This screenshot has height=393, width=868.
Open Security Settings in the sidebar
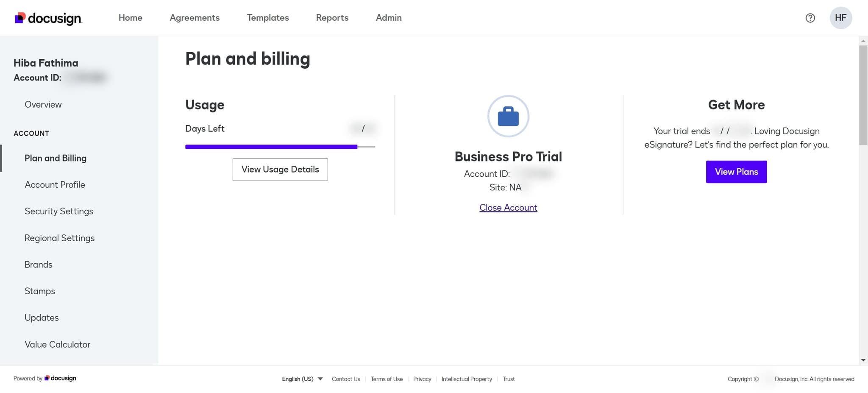click(x=59, y=211)
